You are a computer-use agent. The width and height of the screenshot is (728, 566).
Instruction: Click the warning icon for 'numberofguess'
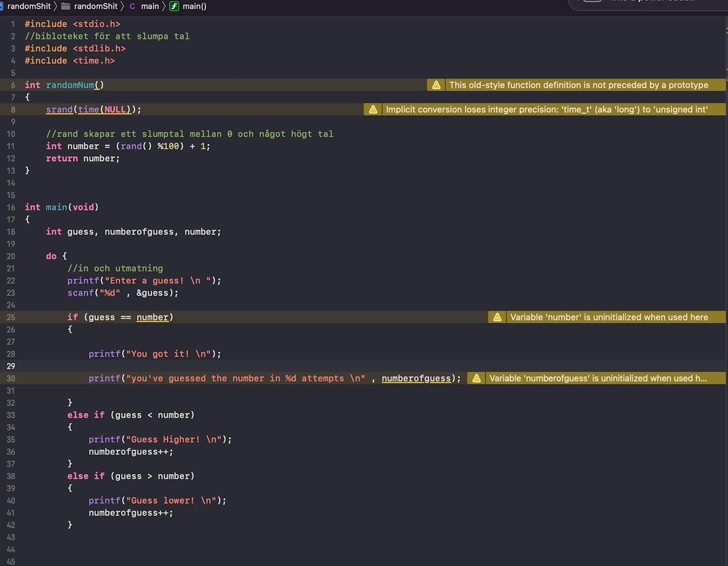click(476, 378)
